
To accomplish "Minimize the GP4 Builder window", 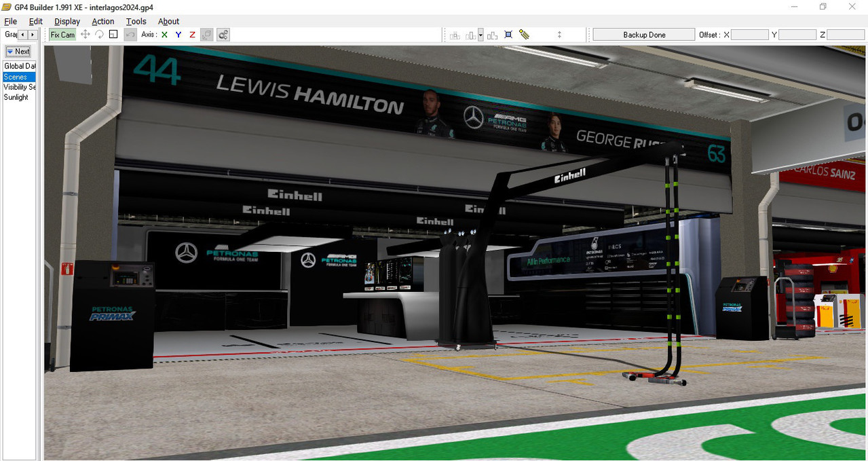I will pyautogui.click(x=794, y=7).
